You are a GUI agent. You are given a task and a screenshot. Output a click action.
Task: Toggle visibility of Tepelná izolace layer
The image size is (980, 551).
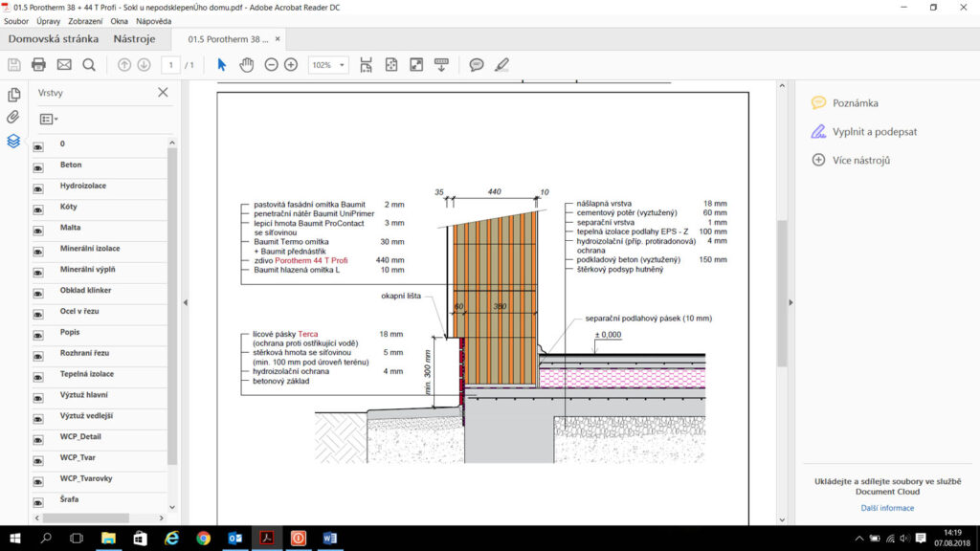point(39,377)
